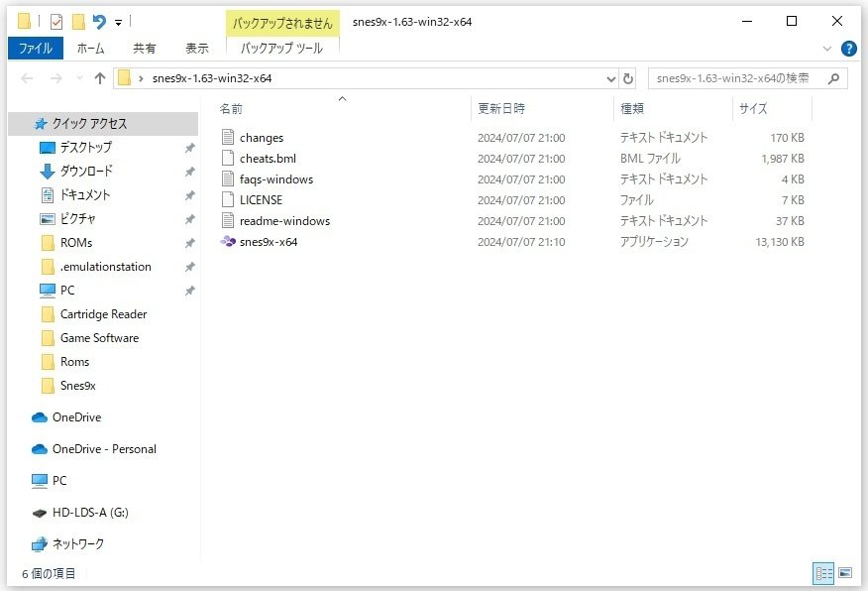Open recent locations dropdown arrow
Viewport: 868px width, 591px height.
pos(79,78)
